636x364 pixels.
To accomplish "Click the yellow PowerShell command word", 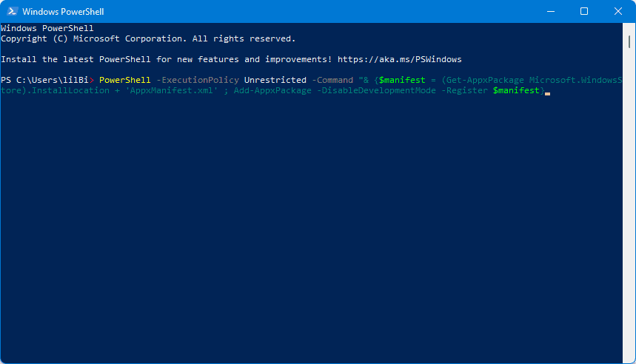I will coord(124,80).
